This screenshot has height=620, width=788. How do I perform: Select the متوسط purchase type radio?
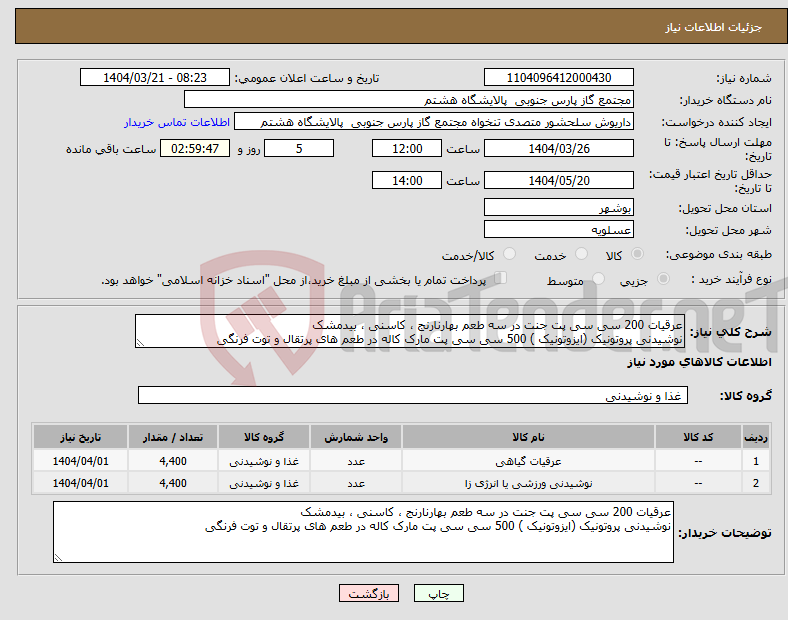coord(598,278)
